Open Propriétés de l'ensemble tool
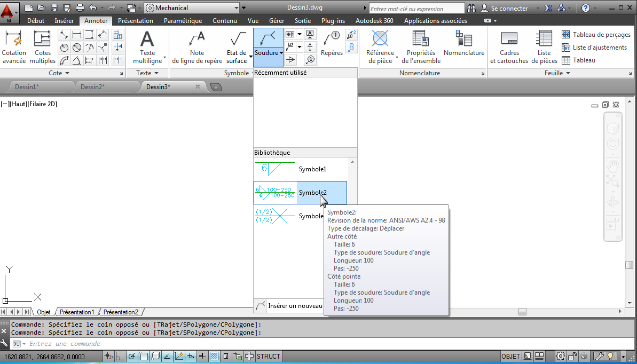Image resolution: width=637 pixels, height=364 pixels. [x=421, y=47]
